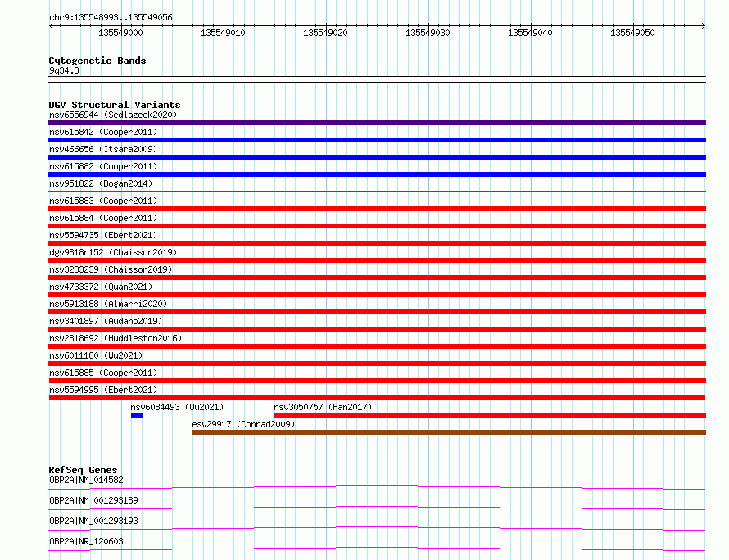Click the DGV Structural Variants track title
The image size is (729, 560).
(115, 105)
